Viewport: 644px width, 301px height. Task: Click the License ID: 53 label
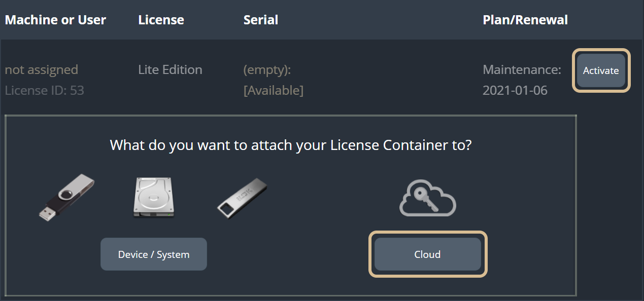pos(44,91)
